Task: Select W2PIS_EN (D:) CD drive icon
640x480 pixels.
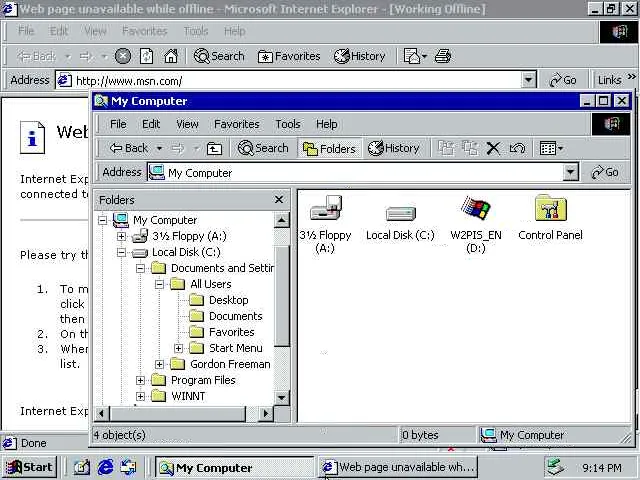Action: (476, 224)
